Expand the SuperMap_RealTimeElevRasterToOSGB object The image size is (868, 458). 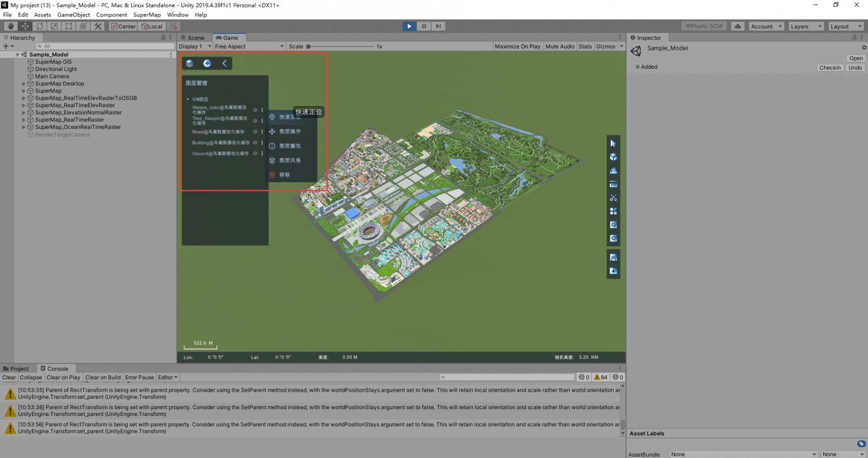click(x=24, y=98)
